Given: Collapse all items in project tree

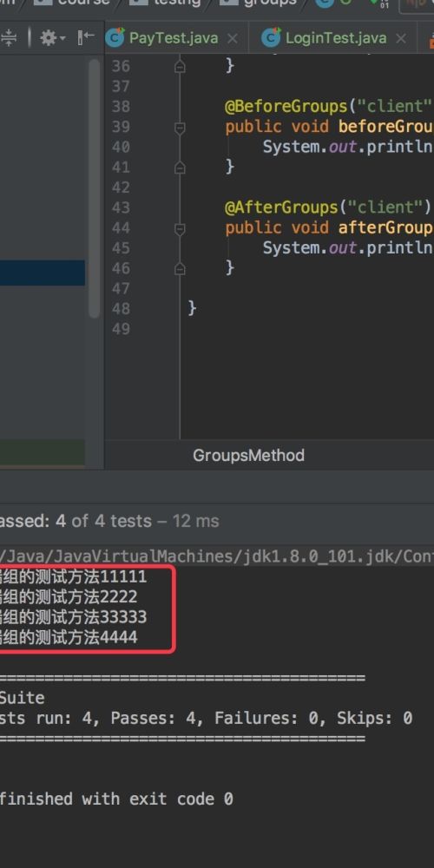Looking at the screenshot, I should pyautogui.click(x=9, y=37).
